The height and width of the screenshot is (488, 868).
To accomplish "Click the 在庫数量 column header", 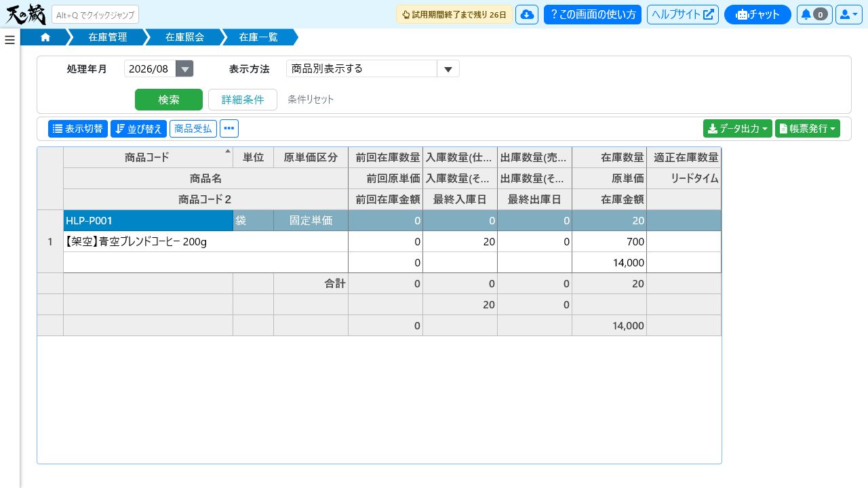I will 609,157.
